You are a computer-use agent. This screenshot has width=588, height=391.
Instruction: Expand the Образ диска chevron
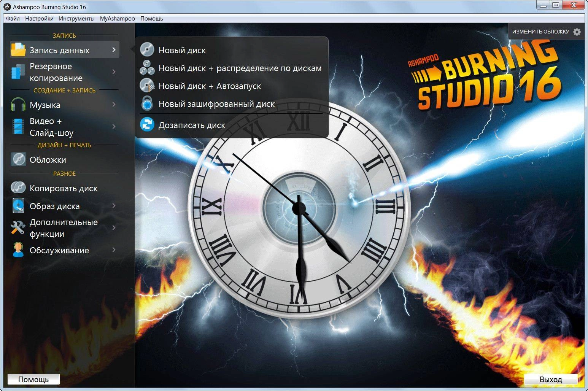pyautogui.click(x=114, y=206)
